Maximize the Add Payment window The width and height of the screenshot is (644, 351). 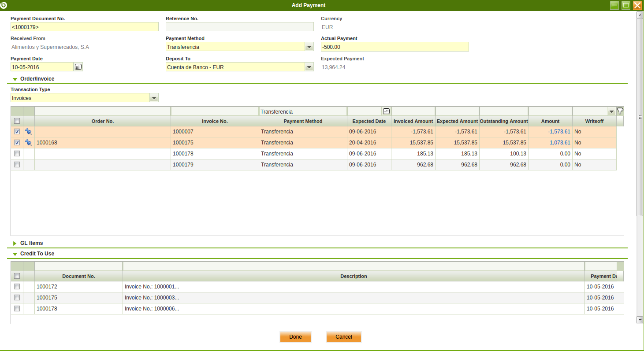626,5
